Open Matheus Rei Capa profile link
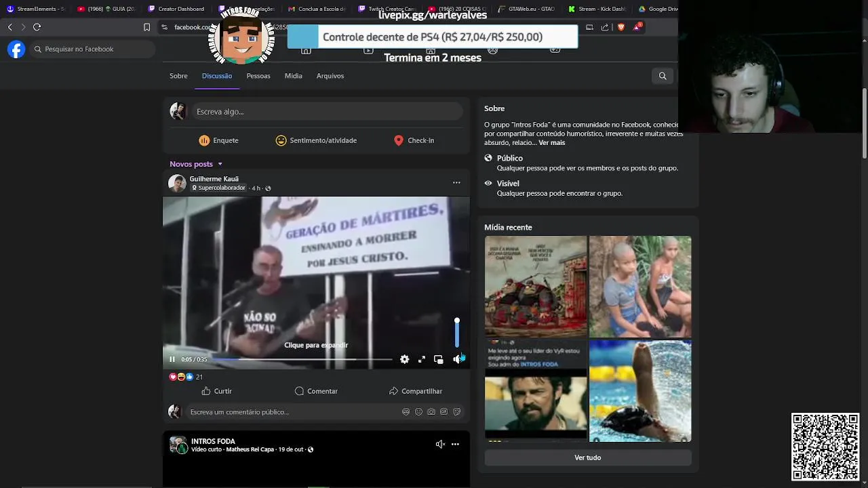The image size is (868, 488). (x=250, y=449)
